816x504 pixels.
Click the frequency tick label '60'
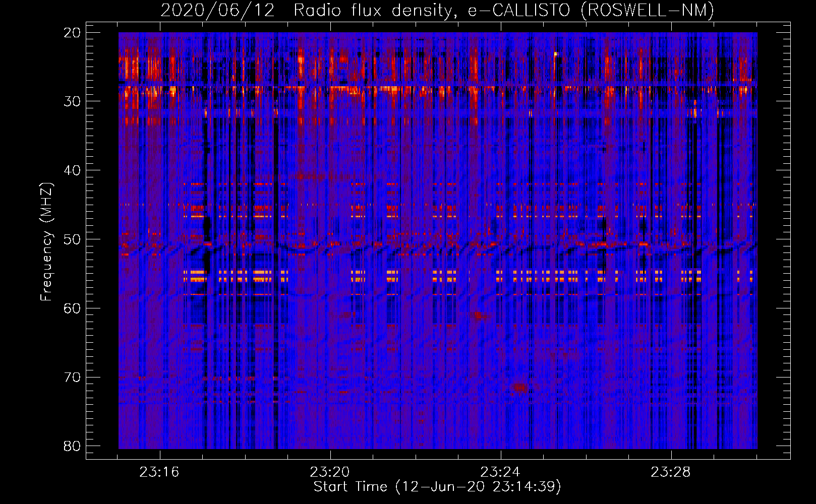(73, 308)
